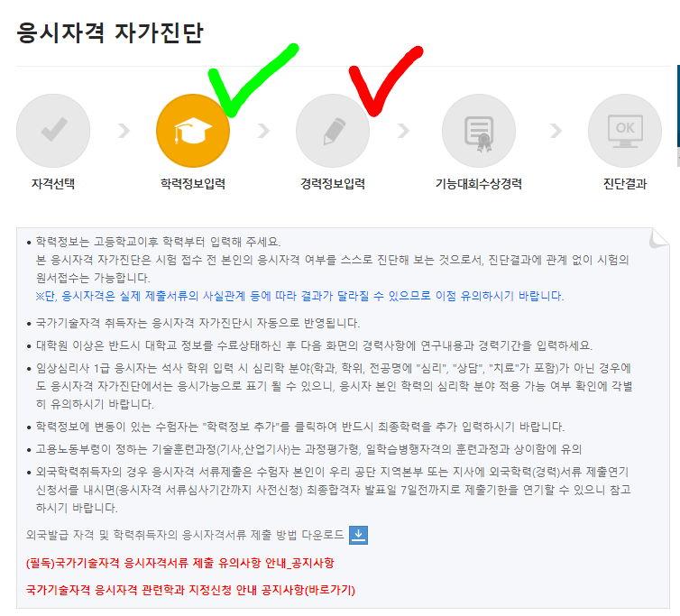Image resolution: width=680 pixels, height=616 pixels.
Task: Click the 응시자격 자가진단 page heading
Action: (x=110, y=33)
